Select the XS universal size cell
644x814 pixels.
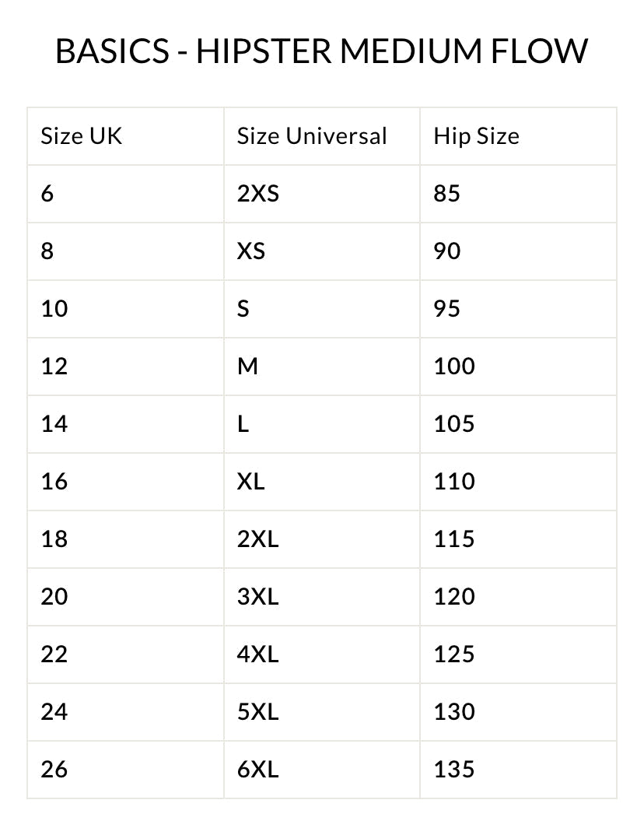point(250,251)
